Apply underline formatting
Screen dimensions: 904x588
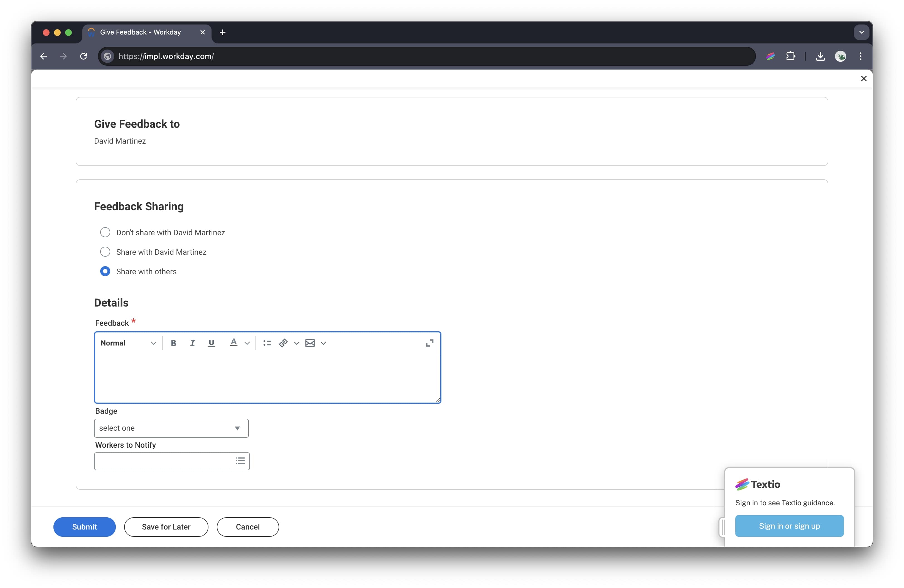pyautogui.click(x=211, y=343)
